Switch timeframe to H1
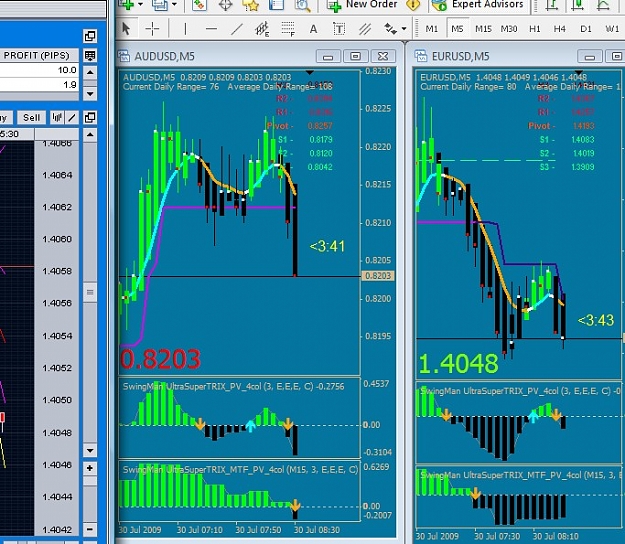 tap(535, 29)
